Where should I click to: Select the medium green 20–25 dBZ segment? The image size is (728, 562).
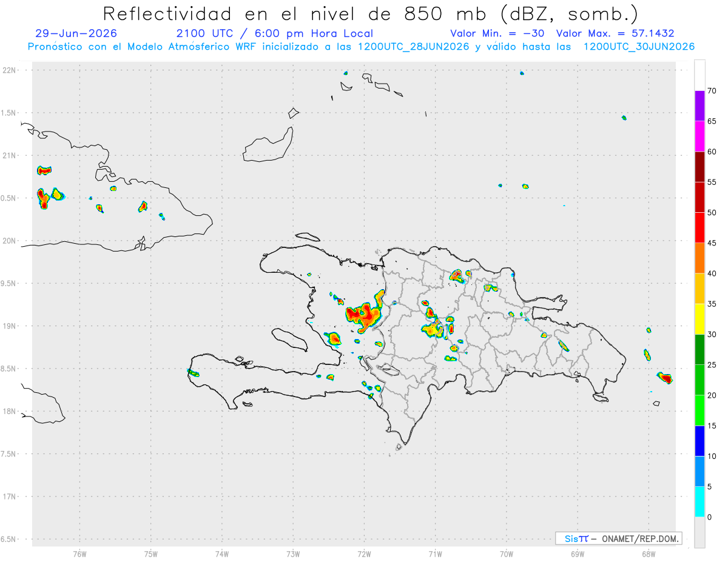click(699, 380)
